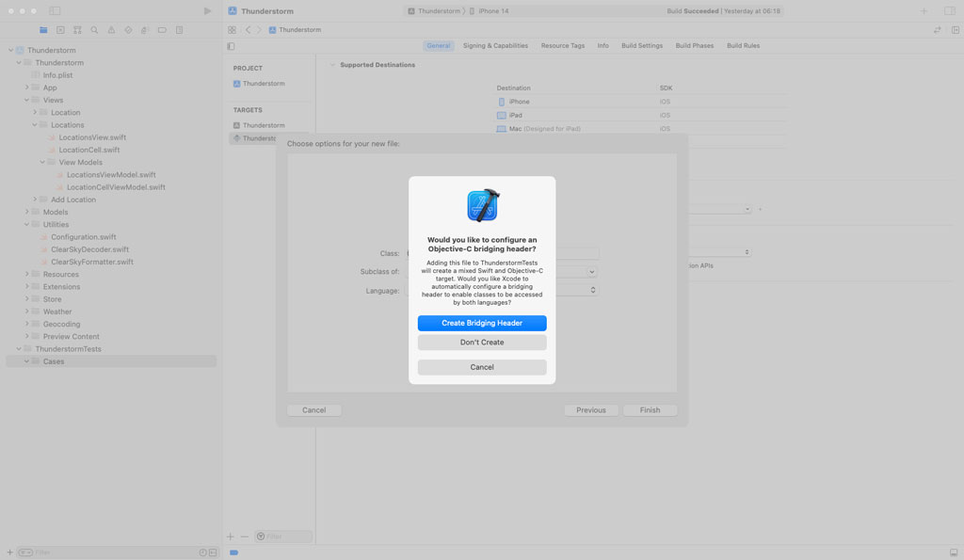Select the Test navigator diamond icon
Screen dimensions: 964x560
(x=129, y=29)
